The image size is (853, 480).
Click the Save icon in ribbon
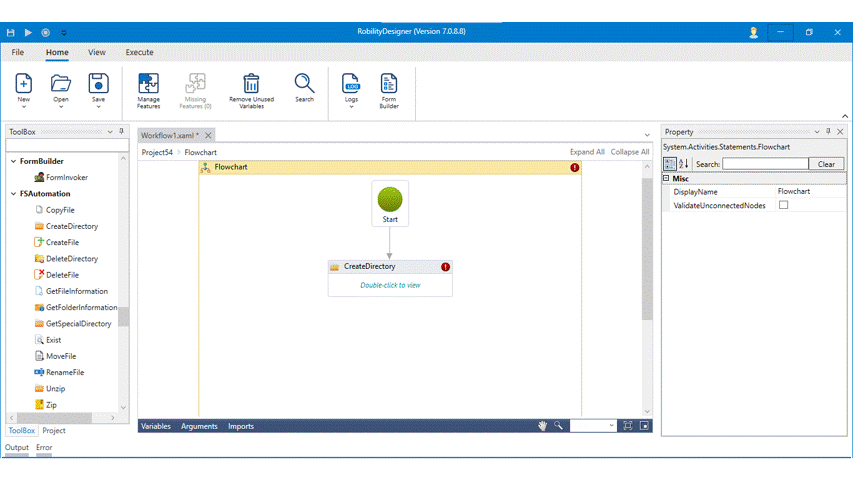[x=98, y=84]
